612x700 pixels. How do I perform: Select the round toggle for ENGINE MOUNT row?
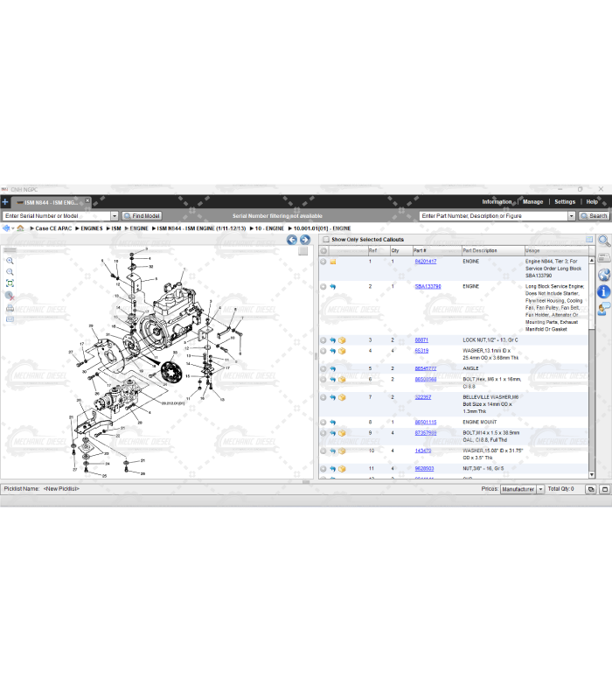pyautogui.click(x=323, y=423)
